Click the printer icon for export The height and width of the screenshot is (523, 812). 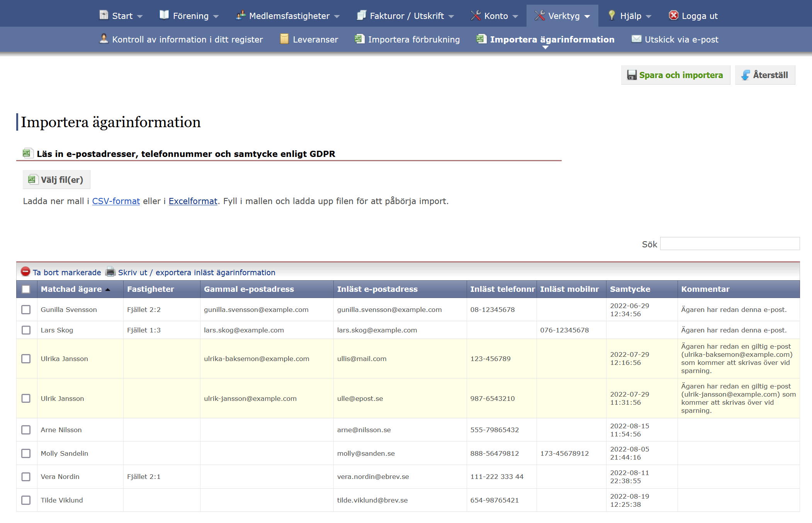pyautogui.click(x=110, y=272)
